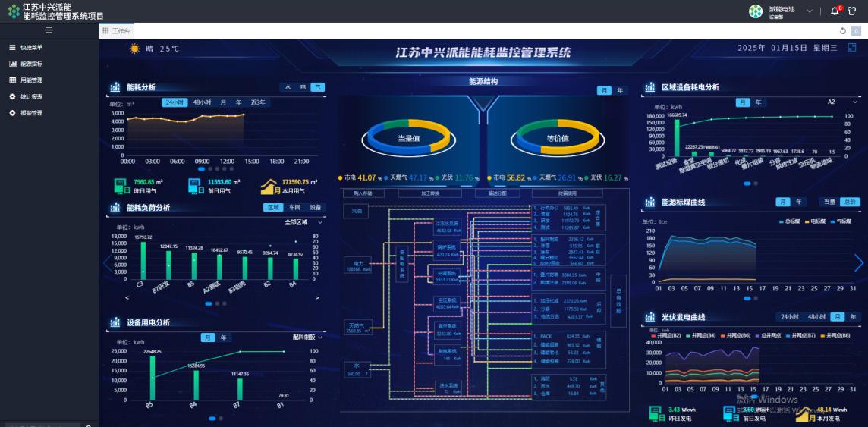Click the 本月用气 house icon
The height and width of the screenshot is (427, 868).
tap(270, 187)
